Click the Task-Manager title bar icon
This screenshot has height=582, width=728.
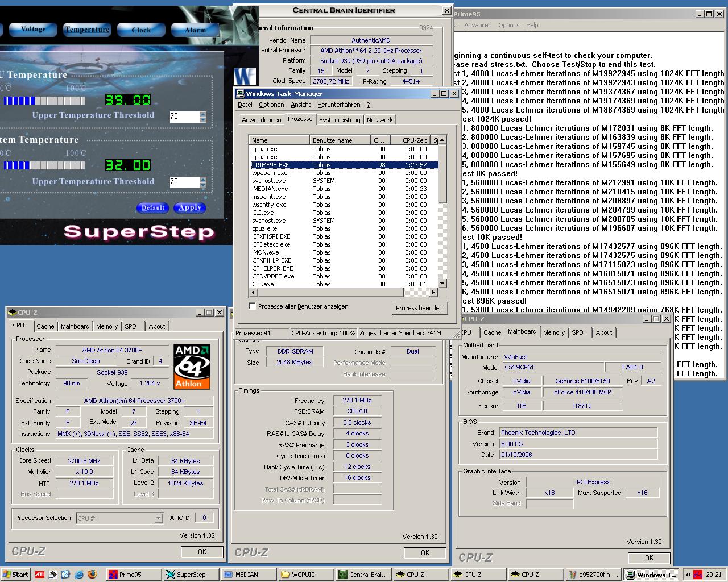[241, 94]
